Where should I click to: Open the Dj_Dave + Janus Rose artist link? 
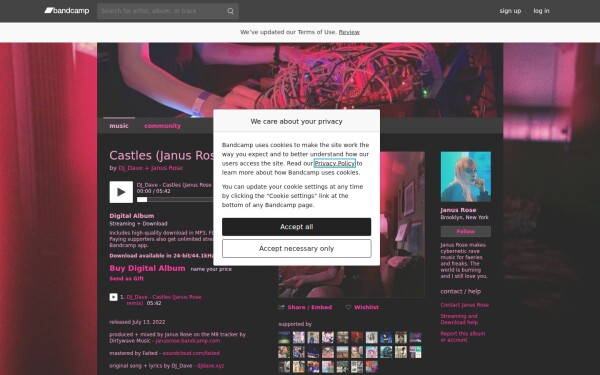coord(150,168)
